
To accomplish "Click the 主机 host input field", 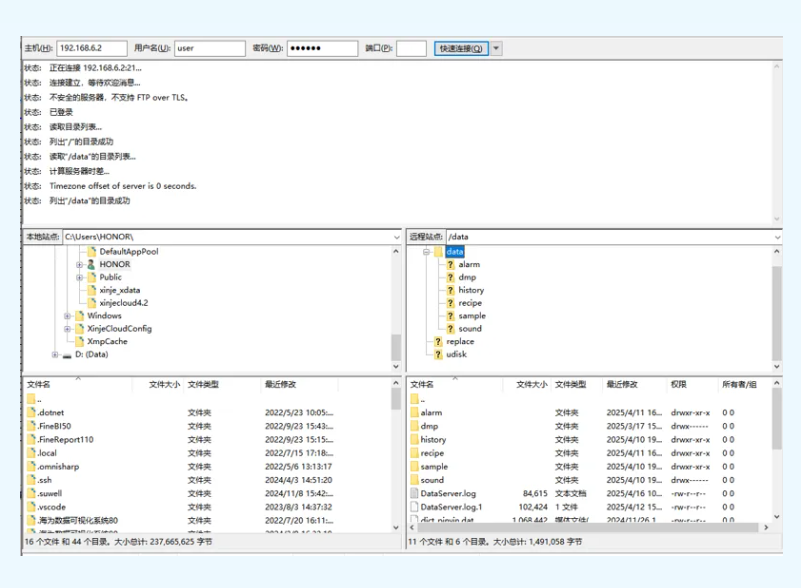I will click(92, 48).
